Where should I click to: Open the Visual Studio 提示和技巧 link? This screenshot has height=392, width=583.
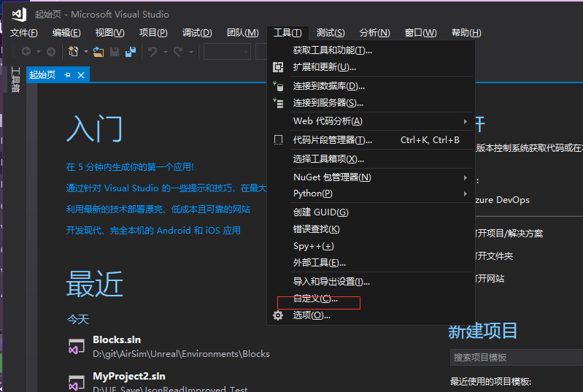point(166,188)
